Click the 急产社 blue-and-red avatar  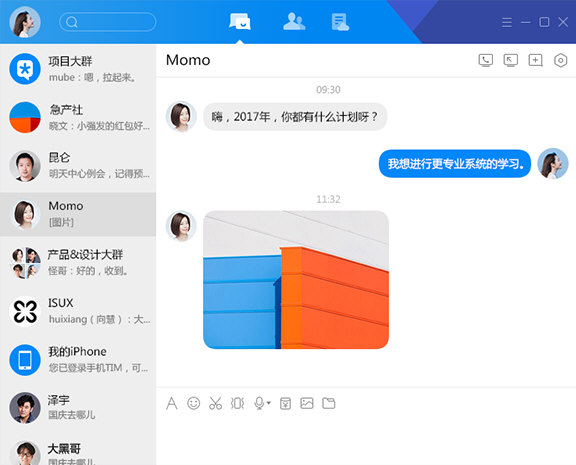pyautogui.click(x=25, y=118)
